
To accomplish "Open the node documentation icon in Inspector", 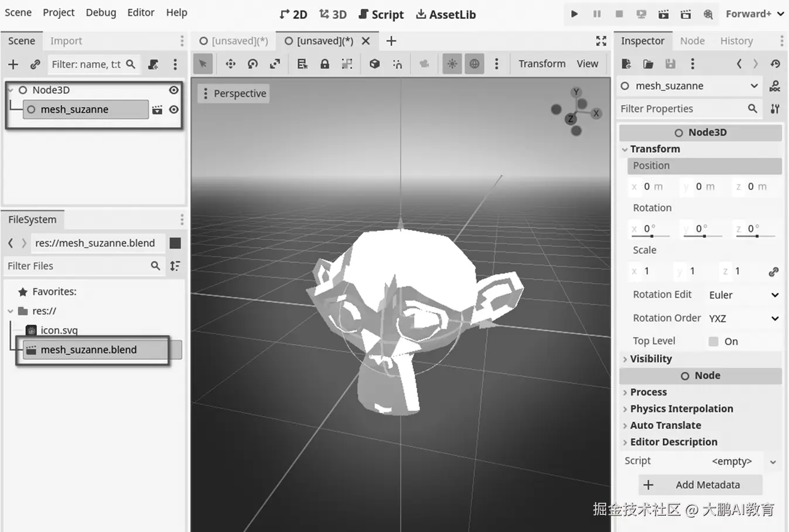I will [x=775, y=86].
